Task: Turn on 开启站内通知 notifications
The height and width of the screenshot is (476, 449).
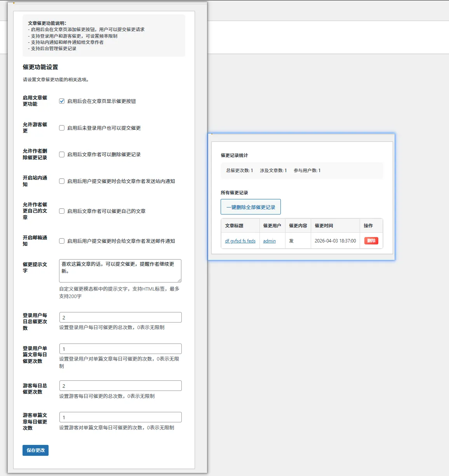Action: click(x=62, y=181)
